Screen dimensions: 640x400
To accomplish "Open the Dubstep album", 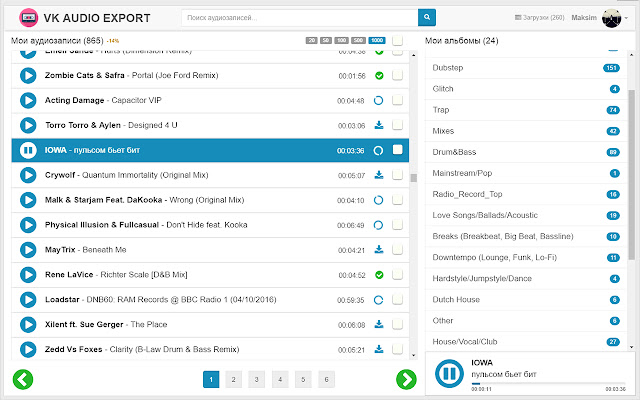I will tap(526, 68).
